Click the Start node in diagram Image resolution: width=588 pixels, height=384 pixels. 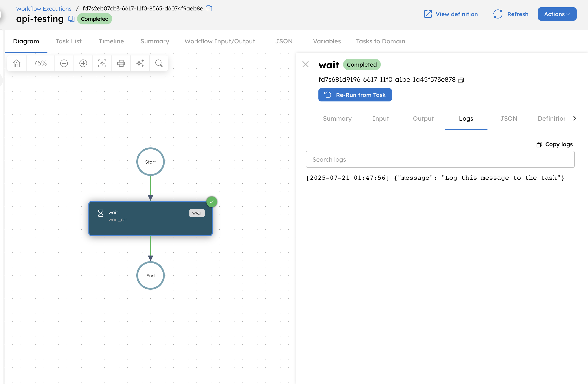click(x=150, y=162)
